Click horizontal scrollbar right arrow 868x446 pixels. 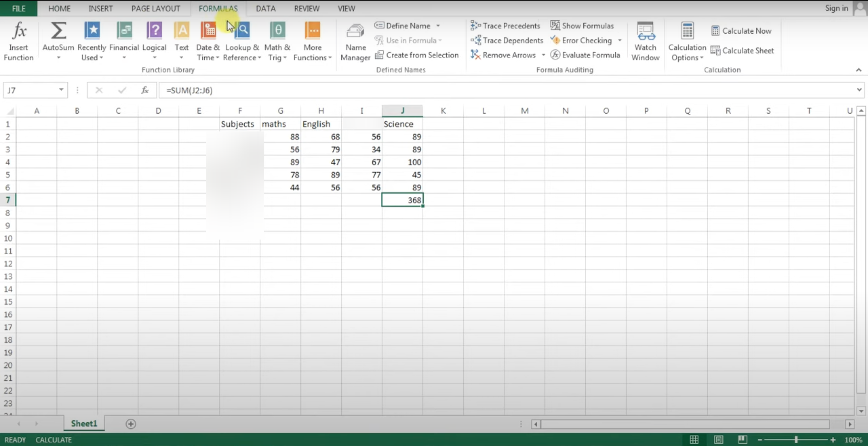pos(849,424)
